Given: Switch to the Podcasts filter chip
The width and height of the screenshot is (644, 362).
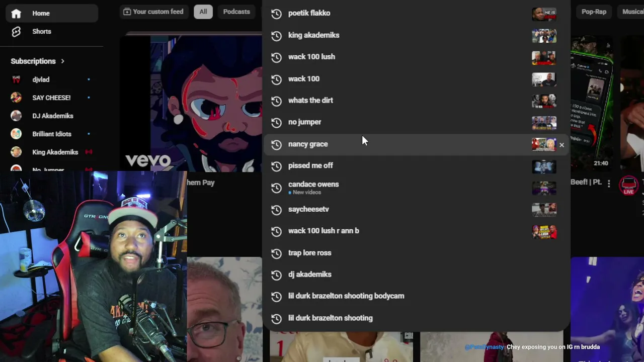Looking at the screenshot, I should coord(236,12).
